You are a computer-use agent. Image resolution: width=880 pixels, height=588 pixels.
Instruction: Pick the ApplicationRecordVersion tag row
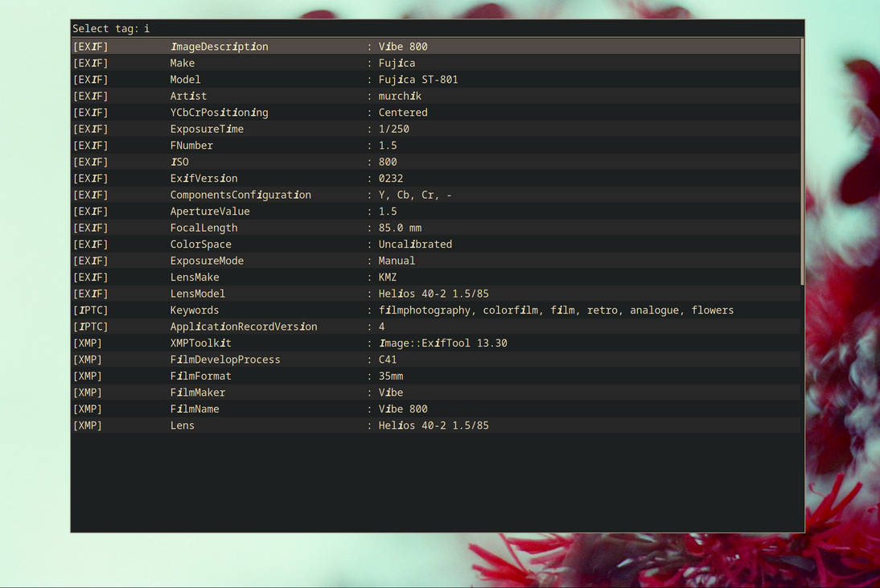(436, 327)
